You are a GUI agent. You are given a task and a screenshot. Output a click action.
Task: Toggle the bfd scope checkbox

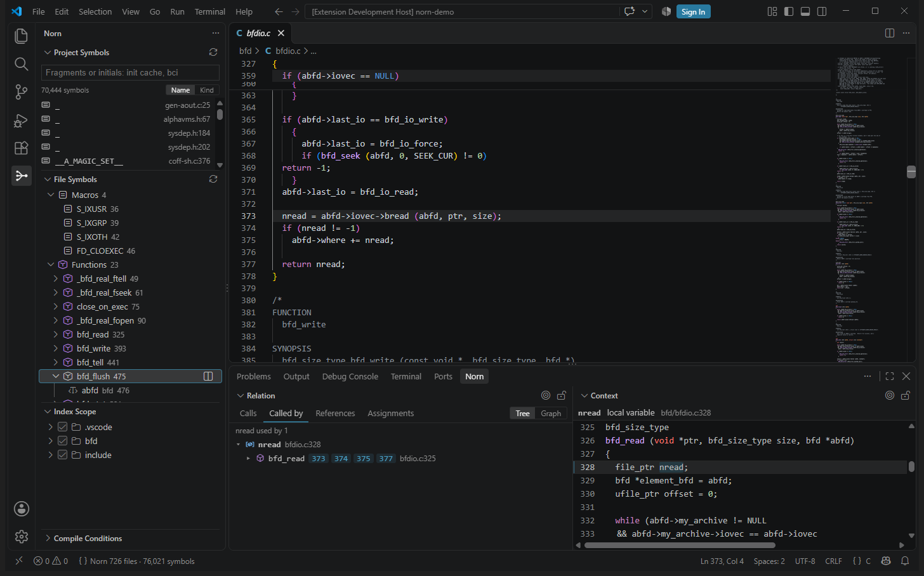point(62,441)
